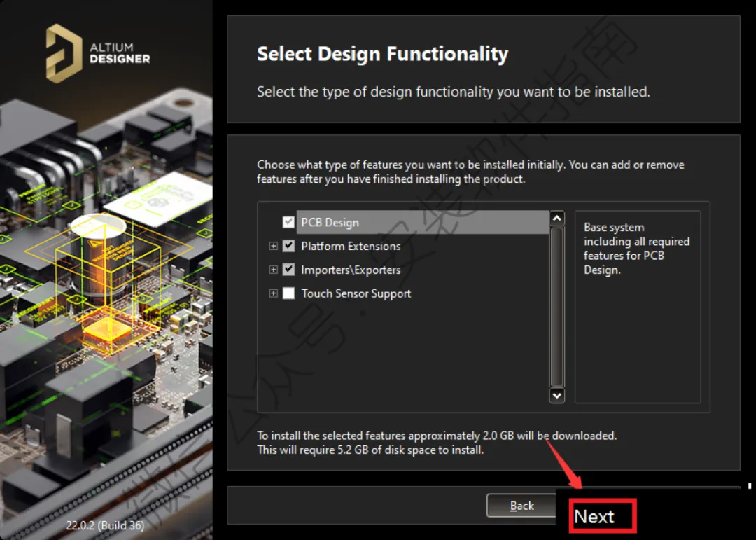Screen dimensions: 756x540
Task: Expand the Touch Sensor Support node
Action: point(274,293)
